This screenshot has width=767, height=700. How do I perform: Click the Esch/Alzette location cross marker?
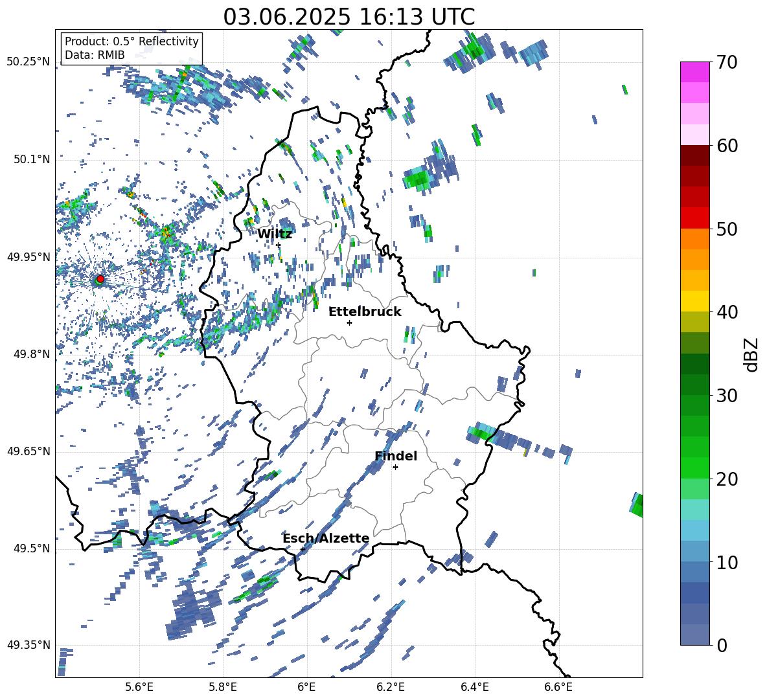[303, 549]
